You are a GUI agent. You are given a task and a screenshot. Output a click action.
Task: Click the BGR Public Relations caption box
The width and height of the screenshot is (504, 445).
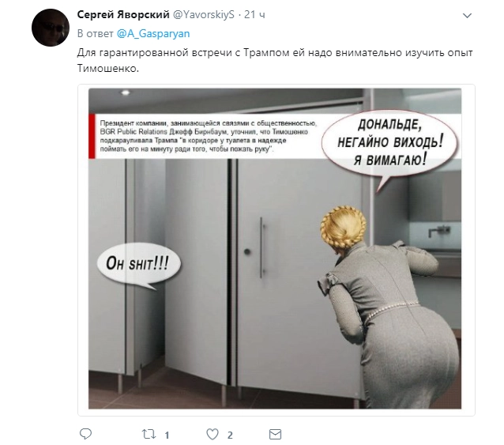click(204, 136)
